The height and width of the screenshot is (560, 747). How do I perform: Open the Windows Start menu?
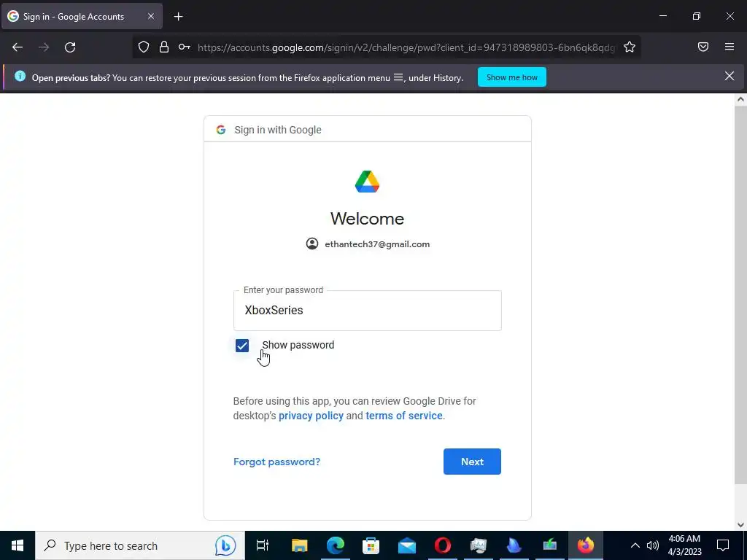pyautogui.click(x=18, y=545)
